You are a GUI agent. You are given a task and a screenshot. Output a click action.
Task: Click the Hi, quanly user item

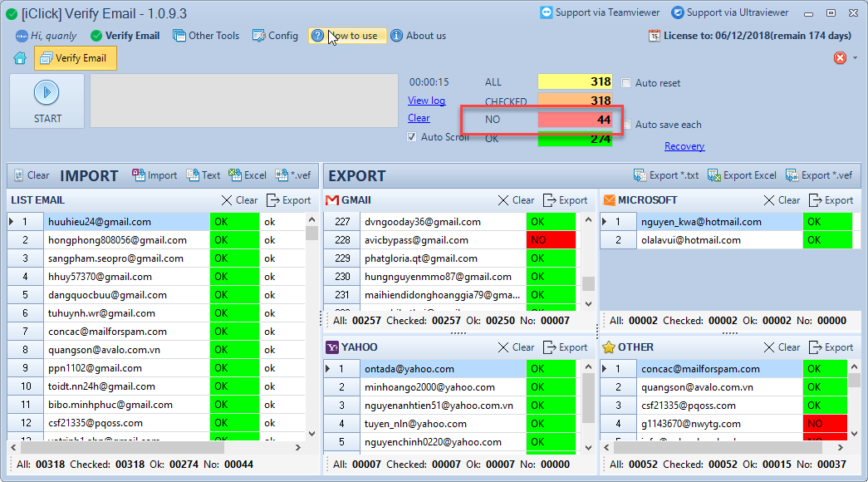pos(46,36)
